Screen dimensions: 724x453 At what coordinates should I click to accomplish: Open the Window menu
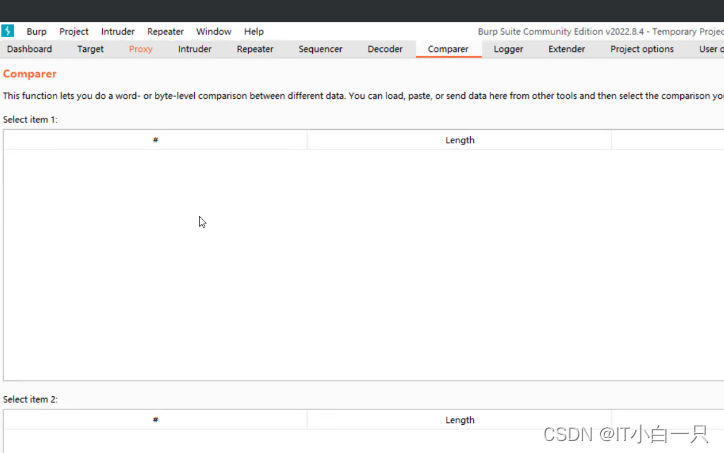pos(214,31)
